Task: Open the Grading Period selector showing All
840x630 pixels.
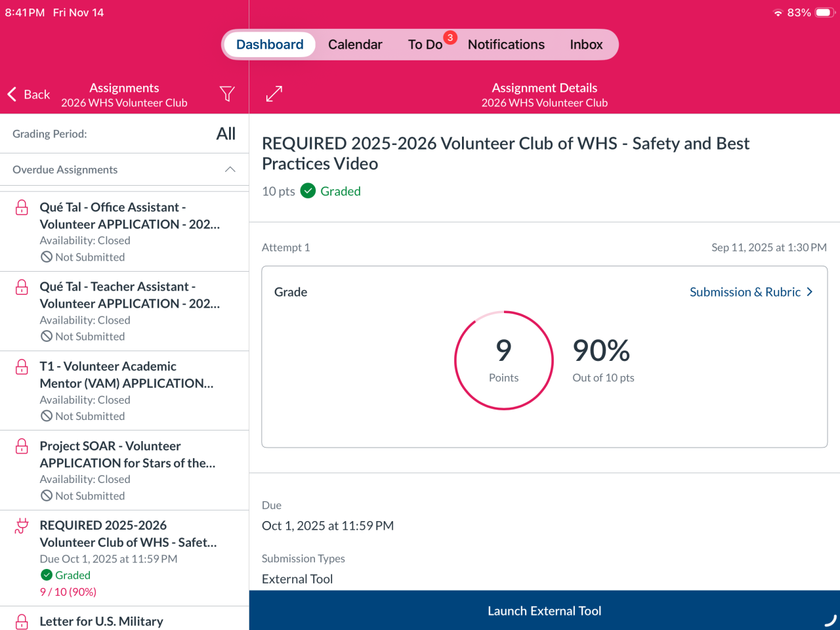Action: tap(225, 134)
